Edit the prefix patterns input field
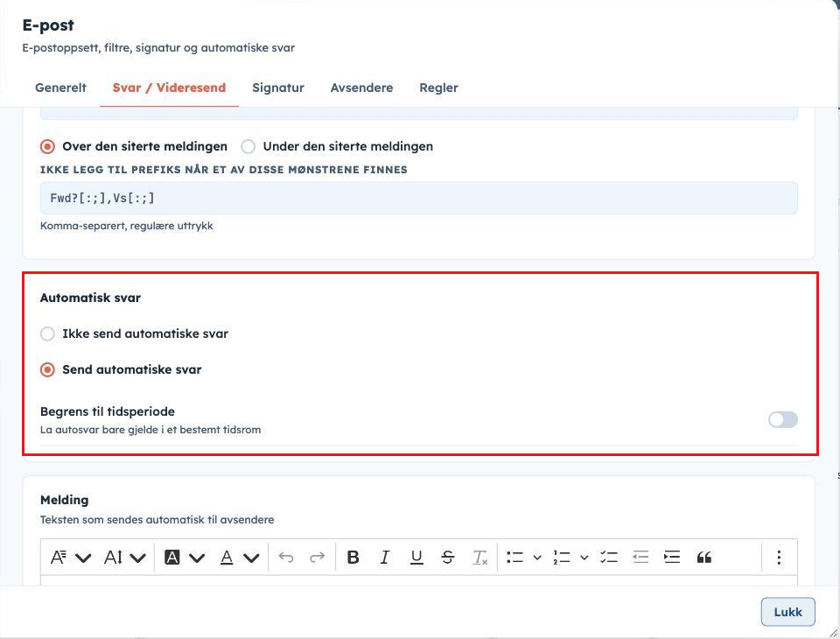This screenshot has width=840, height=639. point(419,198)
